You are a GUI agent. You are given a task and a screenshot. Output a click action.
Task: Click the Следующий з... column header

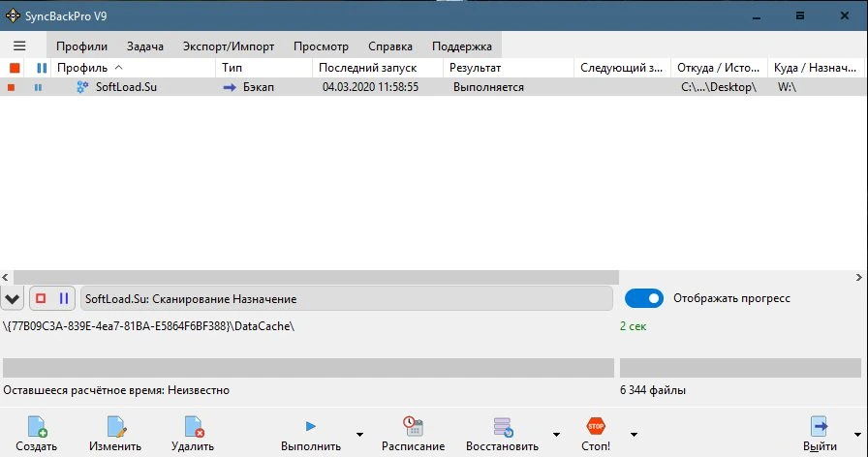622,68
